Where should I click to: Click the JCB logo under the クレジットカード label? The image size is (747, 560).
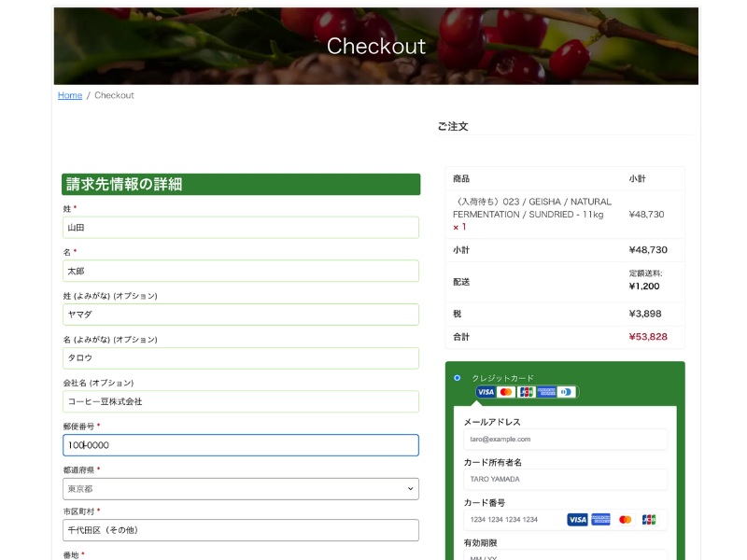tap(527, 392)
